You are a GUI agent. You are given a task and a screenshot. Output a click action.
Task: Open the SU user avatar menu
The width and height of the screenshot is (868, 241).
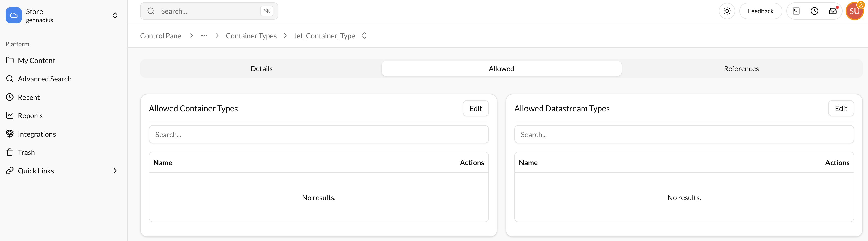[x=854, y=11]
